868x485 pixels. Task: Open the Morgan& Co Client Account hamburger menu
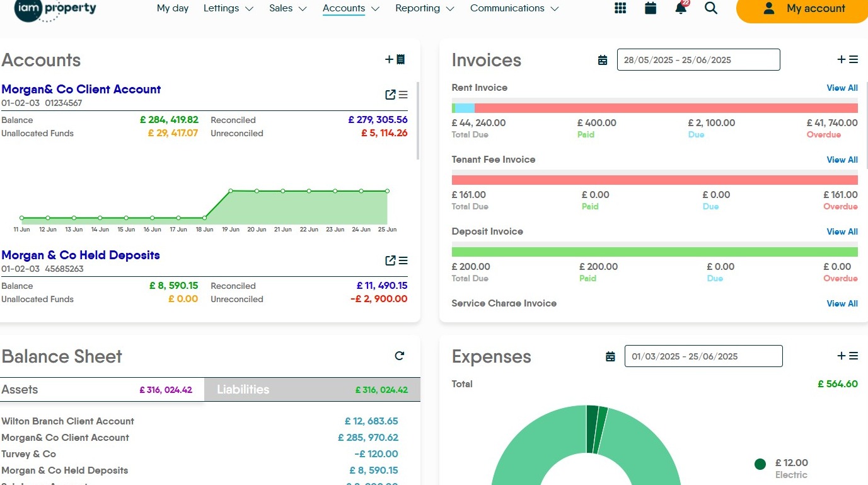pos(403,95)
